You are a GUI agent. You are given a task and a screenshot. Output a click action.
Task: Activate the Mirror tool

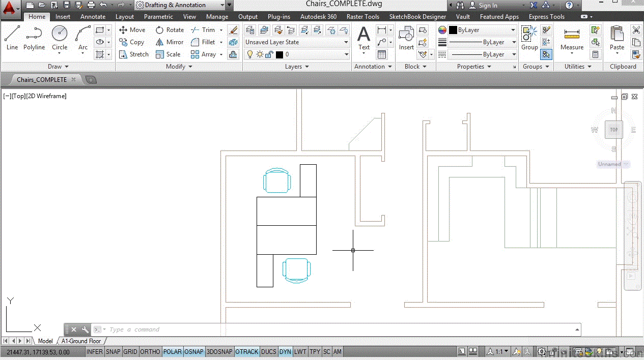[x=170, y=42]
